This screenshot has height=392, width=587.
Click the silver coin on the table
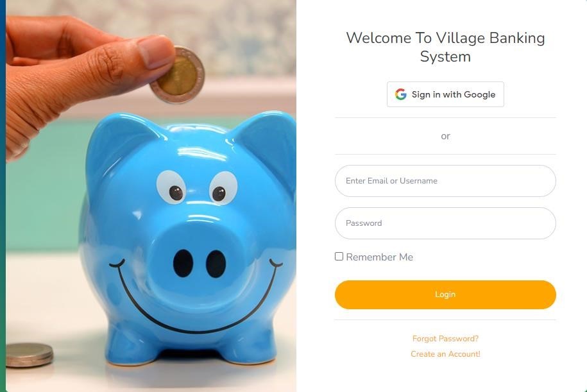[30, 355]
